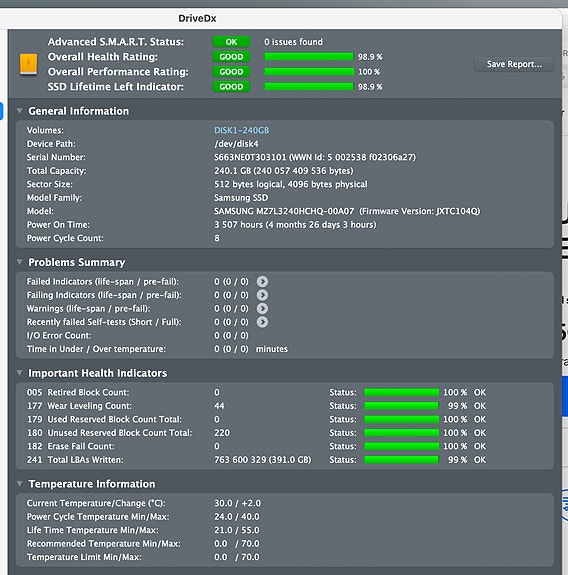Click the GOOD badge for Overall Health Rating

tap(231, 57)
